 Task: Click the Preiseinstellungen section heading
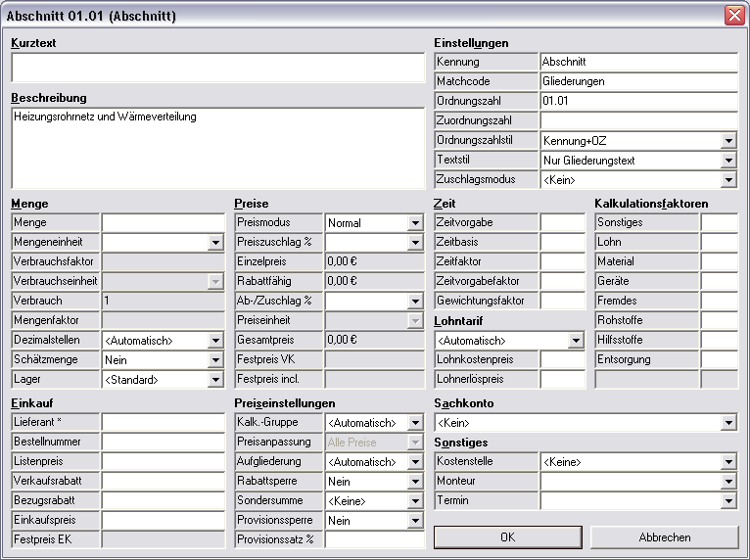click(285, 403)
